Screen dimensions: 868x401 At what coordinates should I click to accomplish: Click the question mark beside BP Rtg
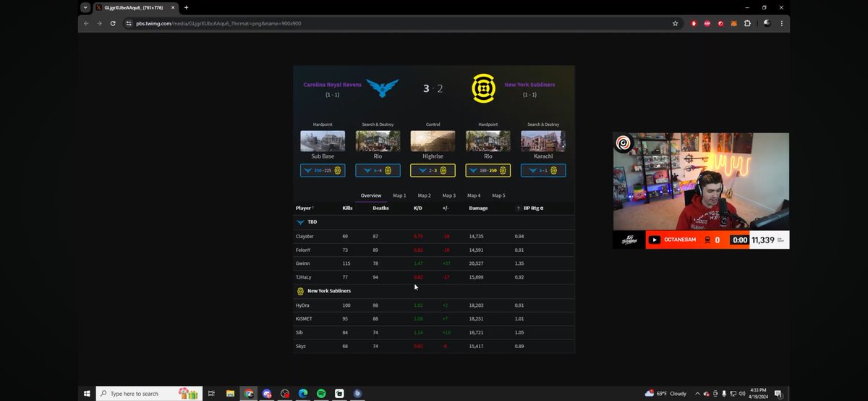(x=518, y=208)
